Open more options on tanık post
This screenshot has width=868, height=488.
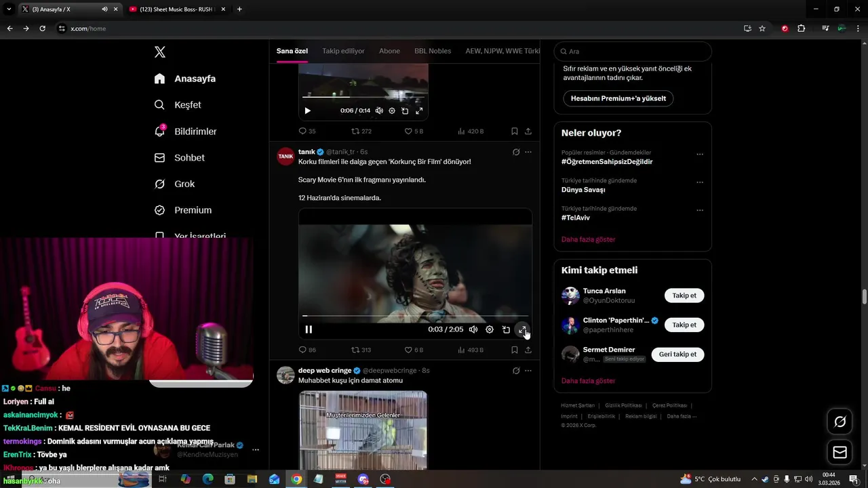[528, 152]
